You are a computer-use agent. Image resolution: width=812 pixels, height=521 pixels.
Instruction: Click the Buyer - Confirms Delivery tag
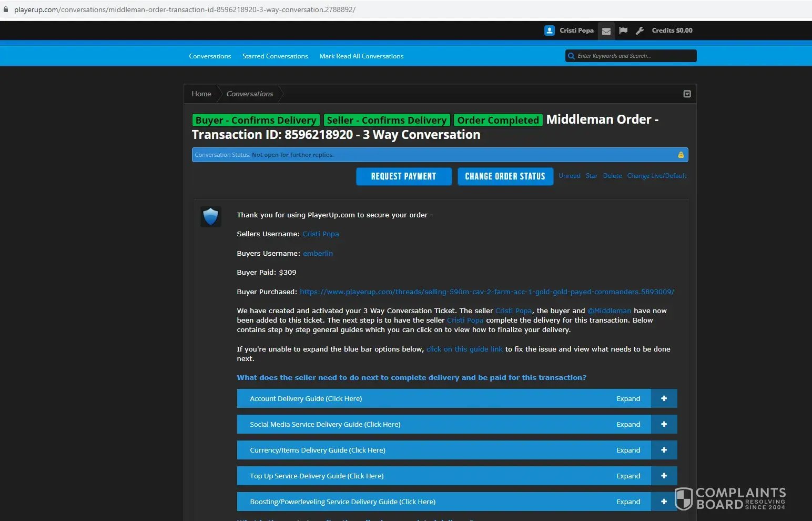point(256,121)
